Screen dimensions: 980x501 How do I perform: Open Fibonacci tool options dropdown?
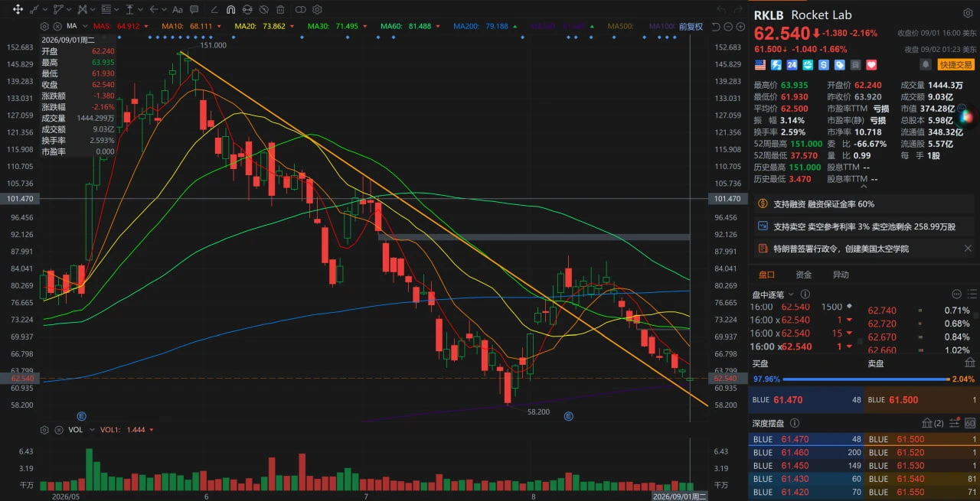click(x=116, y=10)
